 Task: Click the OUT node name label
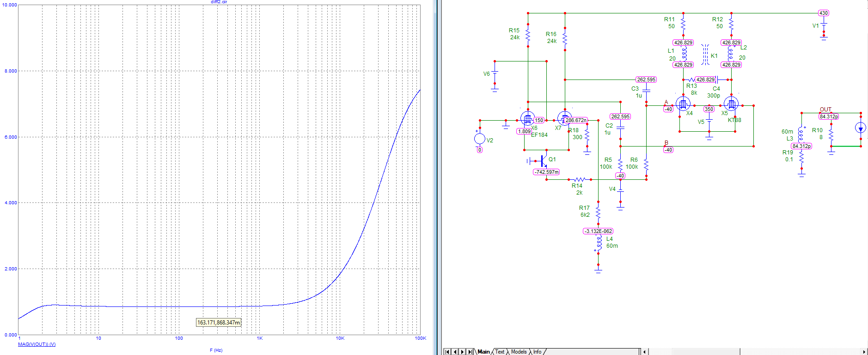(825, 110)
